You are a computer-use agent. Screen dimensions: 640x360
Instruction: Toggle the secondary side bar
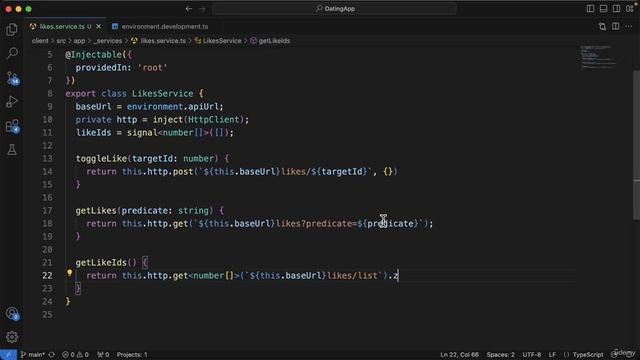[x=616, y=9]
